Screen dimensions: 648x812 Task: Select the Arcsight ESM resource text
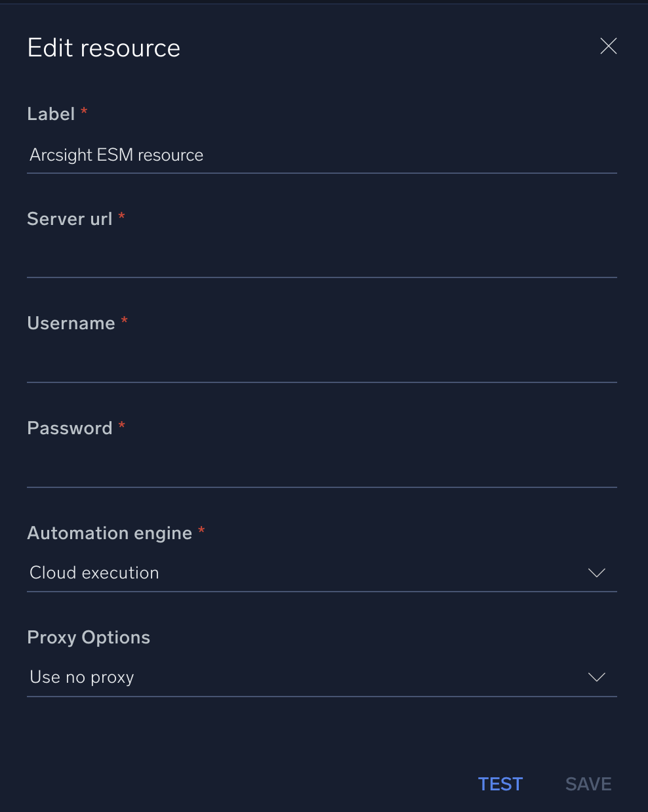(x=116, y=155)
